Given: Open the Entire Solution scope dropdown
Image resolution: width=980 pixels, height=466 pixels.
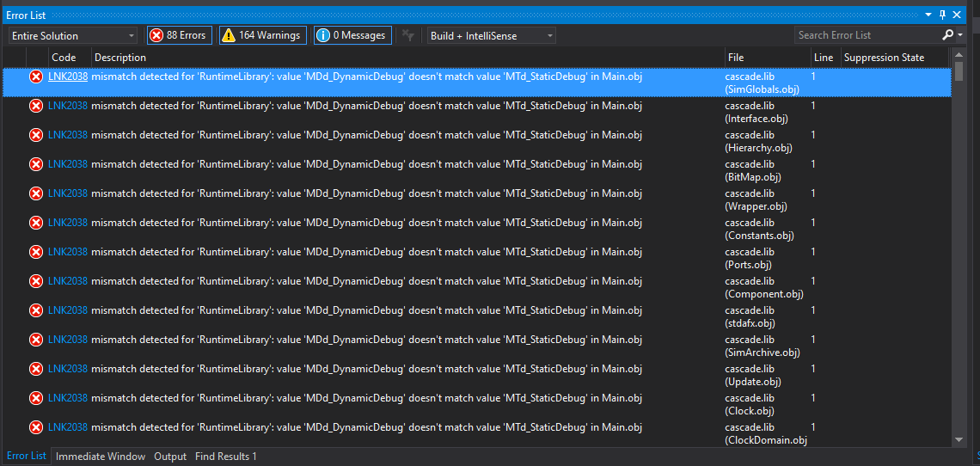Looking at the screenshot, I should [x=72, y=36].
